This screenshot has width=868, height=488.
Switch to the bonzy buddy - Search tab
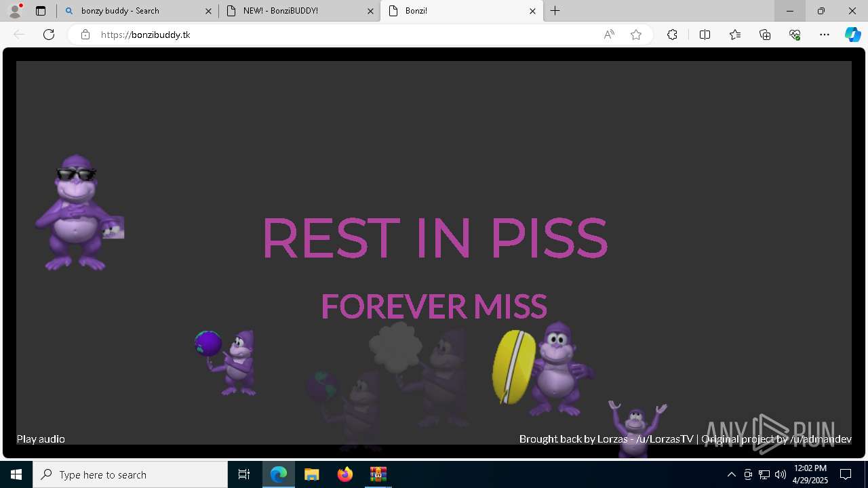(x=137, y=11)
